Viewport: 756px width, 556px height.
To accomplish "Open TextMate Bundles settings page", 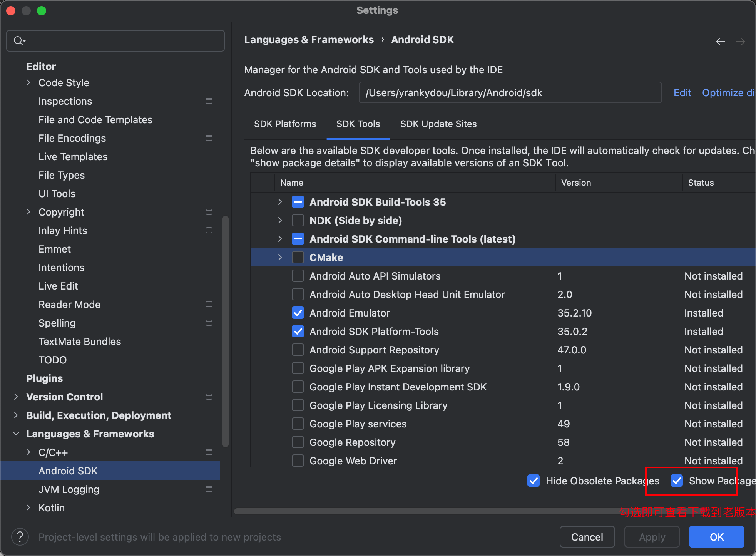I will click(80, 341).
